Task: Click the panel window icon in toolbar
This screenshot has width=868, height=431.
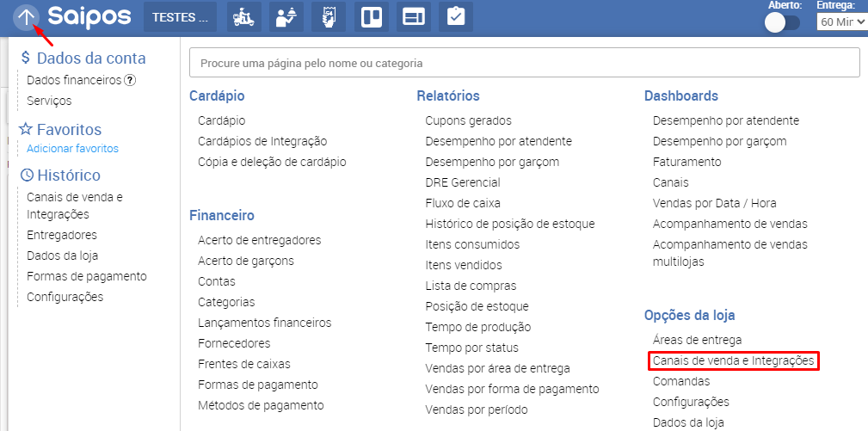Action: tap(413, 16)
